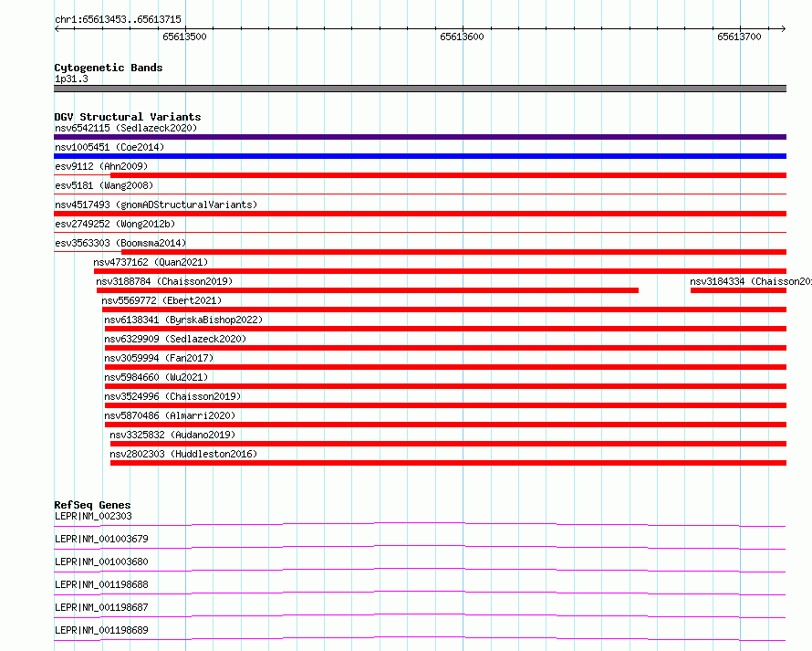812x651 pixels.
Task: Click nsv3188784 (Chaisson2019) red bar
Action: 367,290
